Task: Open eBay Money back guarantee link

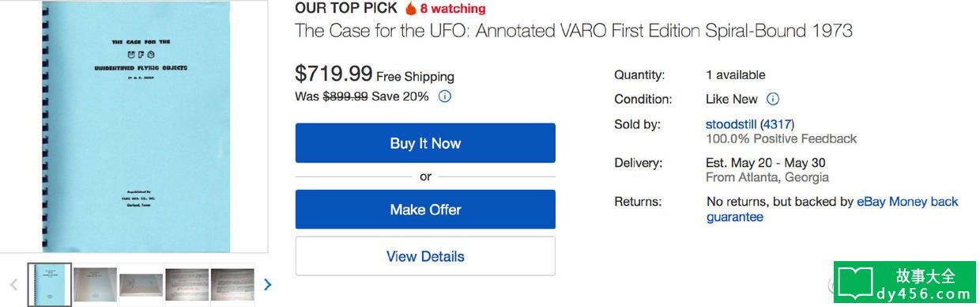Action: (832, 210)
